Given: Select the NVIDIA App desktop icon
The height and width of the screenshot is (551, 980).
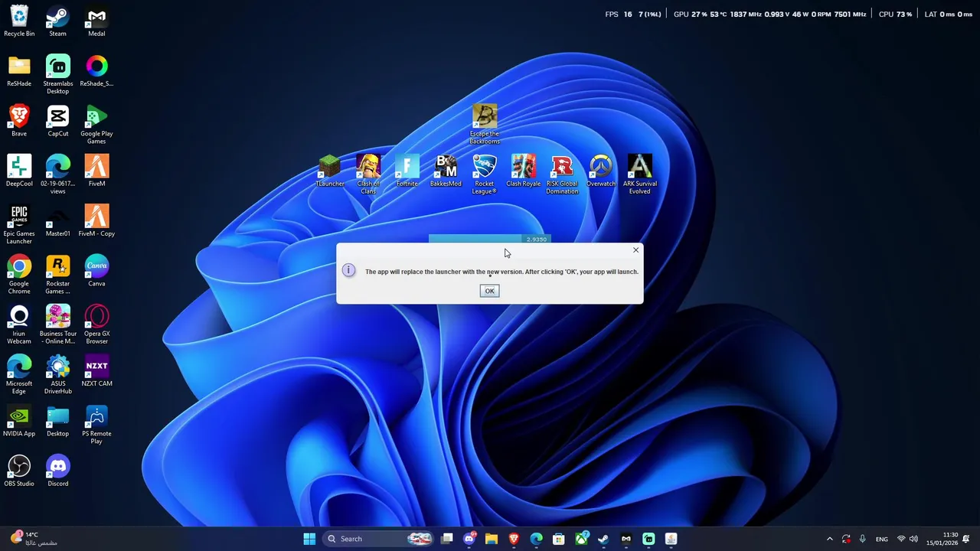Looking at the screenshot, I should pos(19,421).
